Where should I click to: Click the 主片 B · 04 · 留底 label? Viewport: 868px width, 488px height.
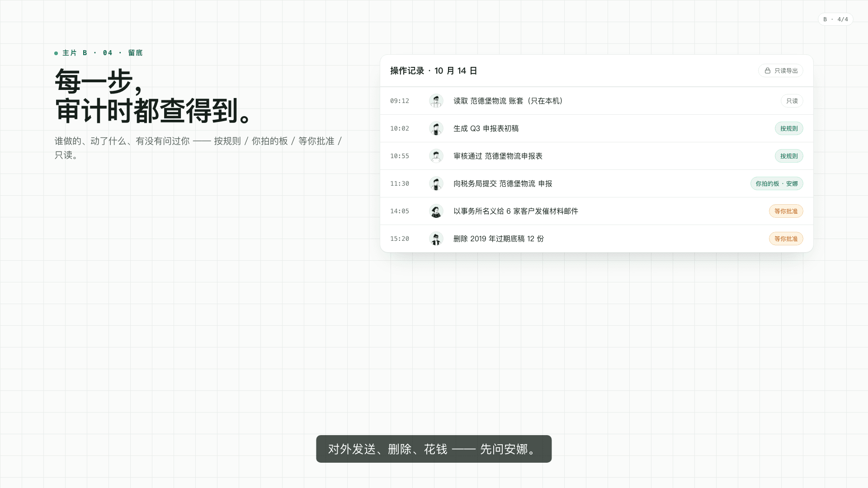pyautogui.click(x=99, y=53)
